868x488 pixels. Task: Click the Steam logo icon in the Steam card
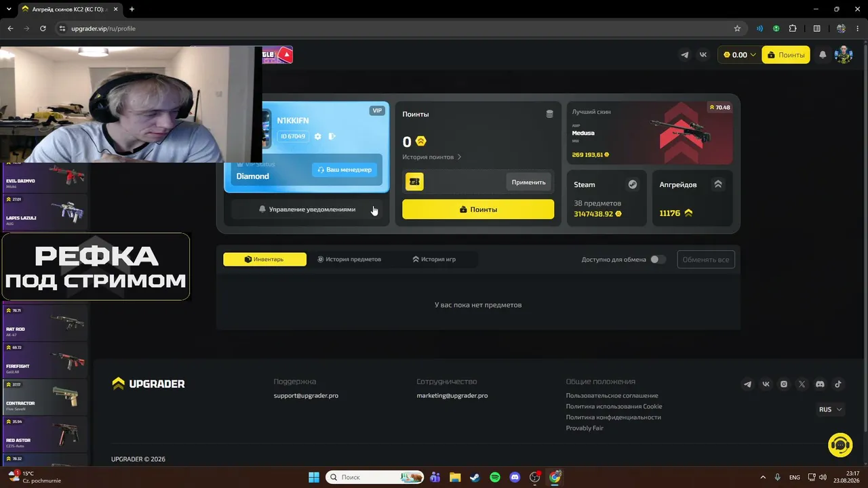(633, 184)
